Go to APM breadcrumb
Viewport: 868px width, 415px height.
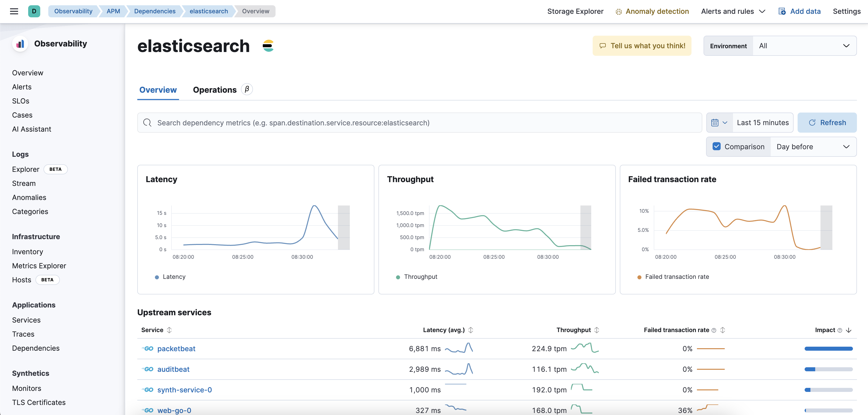click(113, 11)
